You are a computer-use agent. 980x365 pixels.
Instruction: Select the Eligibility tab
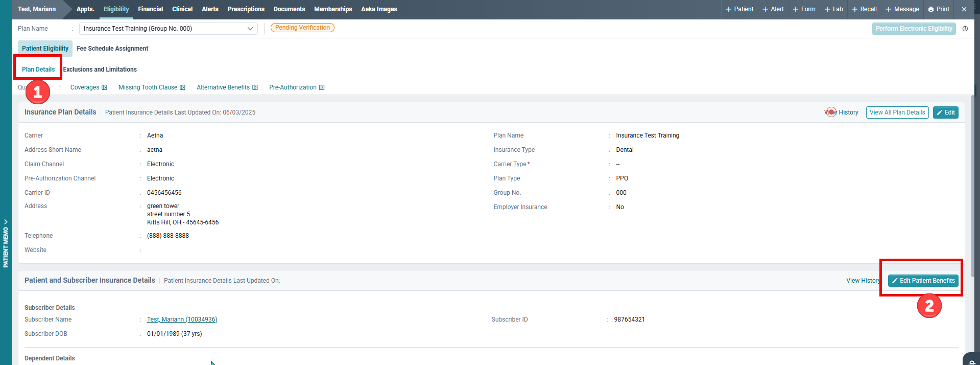[116, 9]
